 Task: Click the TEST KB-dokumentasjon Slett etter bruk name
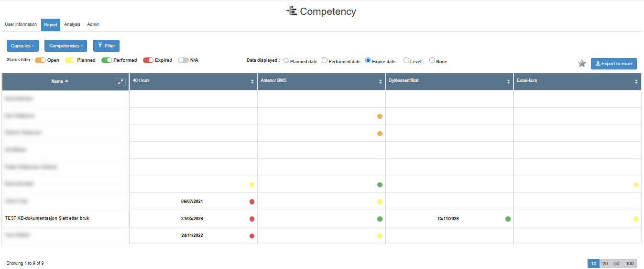[x=47, y=218]
